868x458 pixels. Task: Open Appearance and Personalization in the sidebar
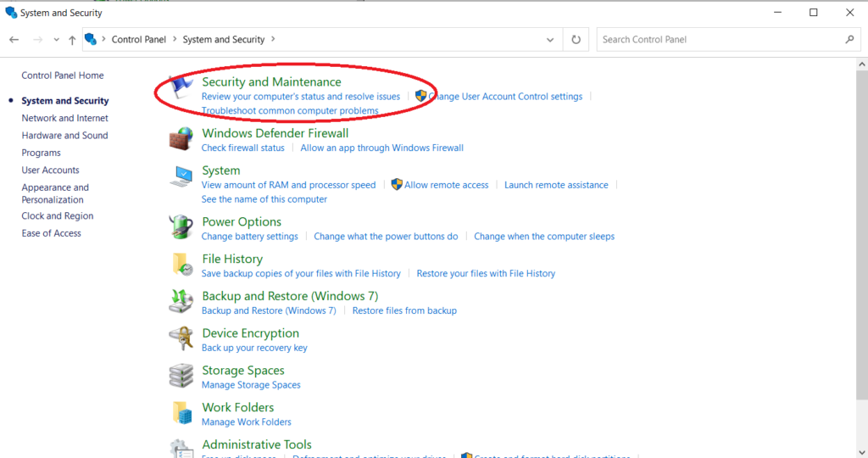coord(55,193)
